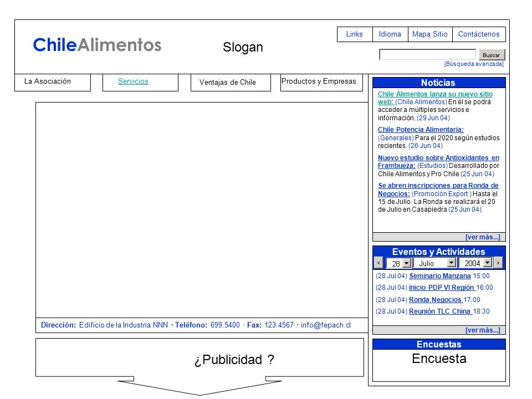Open the Ventajas de Chile menu

tap(231, 83)
